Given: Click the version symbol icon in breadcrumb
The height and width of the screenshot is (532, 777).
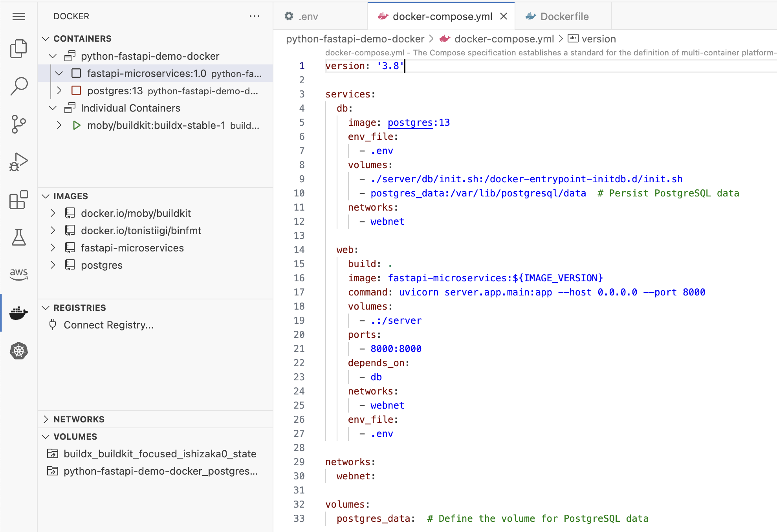Looking at the screenshot, I should [573, 39].
